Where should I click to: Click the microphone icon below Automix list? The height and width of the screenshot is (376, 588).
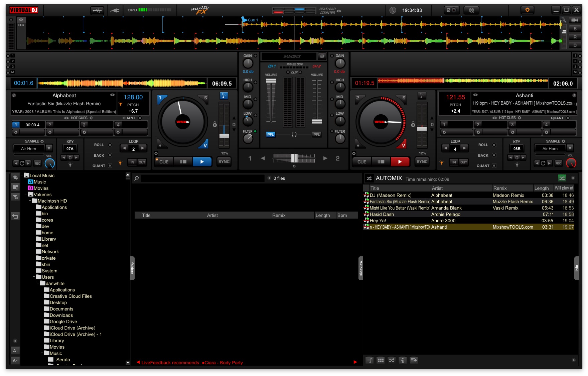[403, 360]
